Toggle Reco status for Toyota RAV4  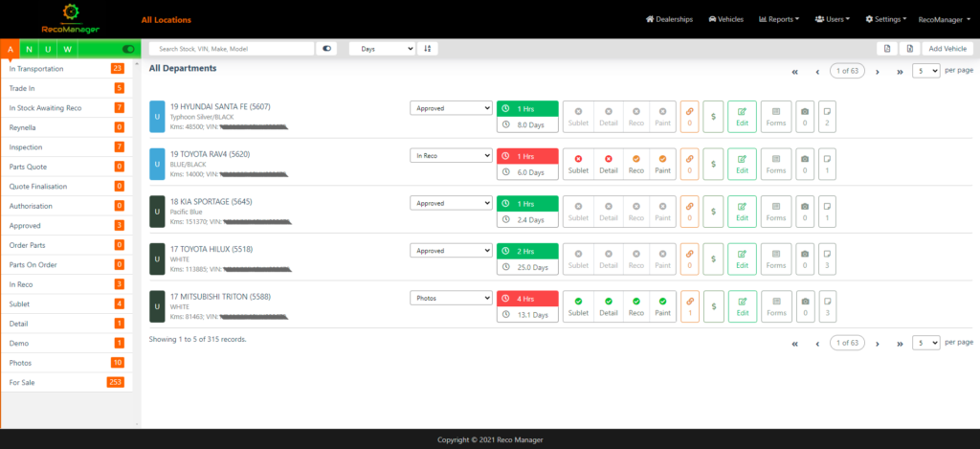636,165
